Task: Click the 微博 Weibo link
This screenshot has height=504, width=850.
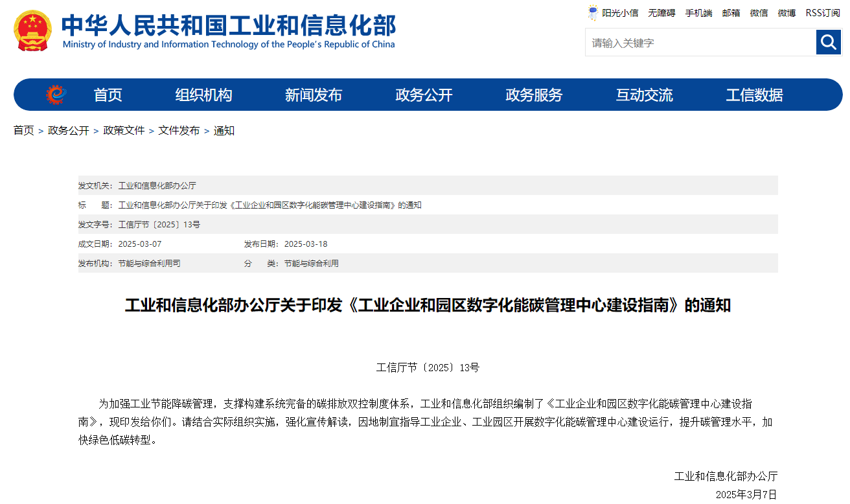Action: [787, 12]
